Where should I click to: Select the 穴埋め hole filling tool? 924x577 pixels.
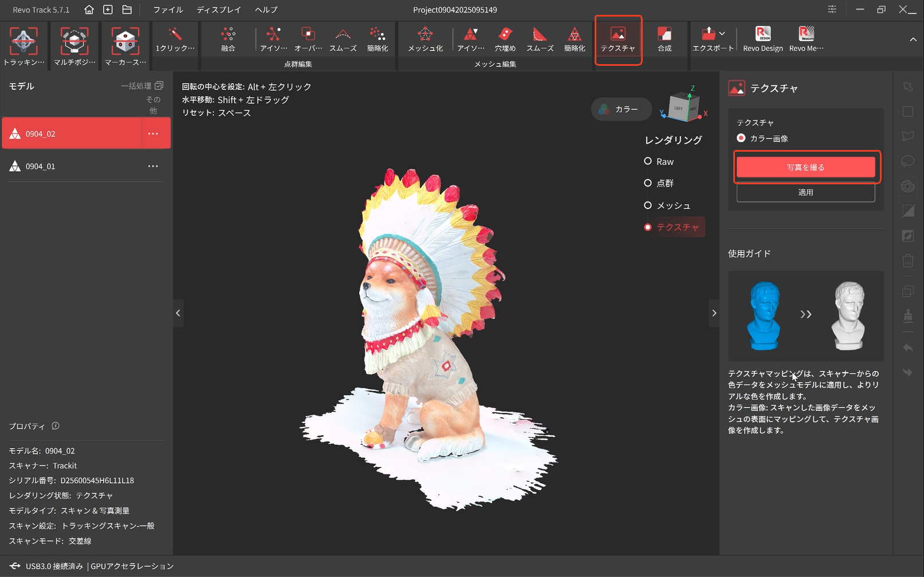[505, 35]
